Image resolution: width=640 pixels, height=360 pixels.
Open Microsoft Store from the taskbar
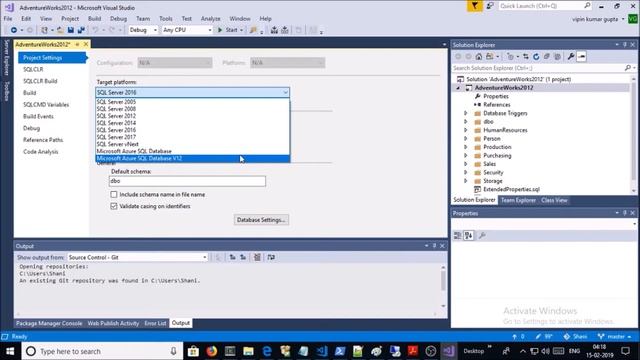point(193,351)
